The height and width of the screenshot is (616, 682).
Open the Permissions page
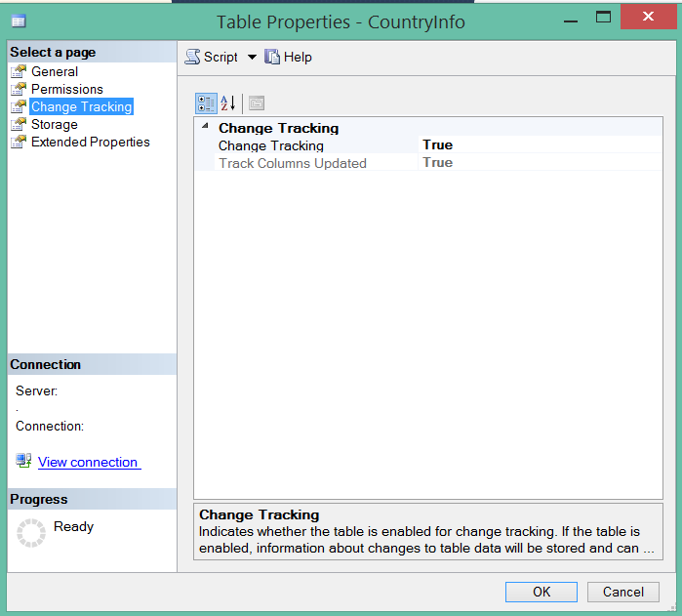67,89
